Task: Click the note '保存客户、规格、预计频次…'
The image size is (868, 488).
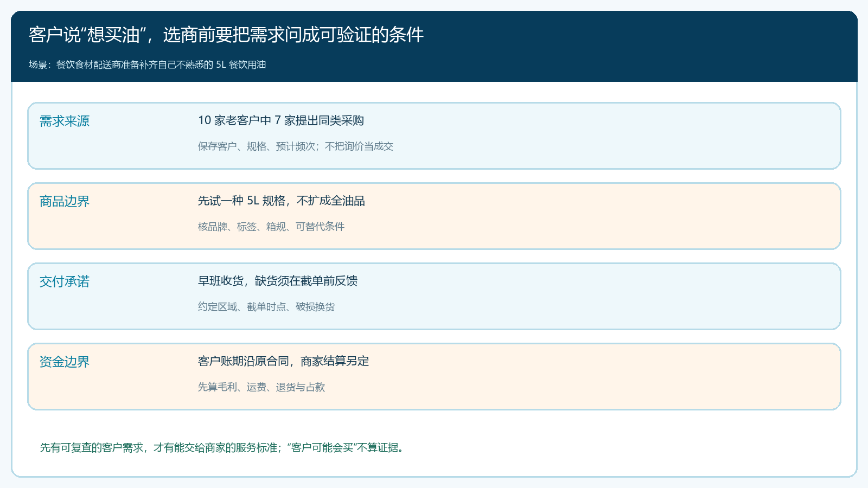Action: point(296,146)
